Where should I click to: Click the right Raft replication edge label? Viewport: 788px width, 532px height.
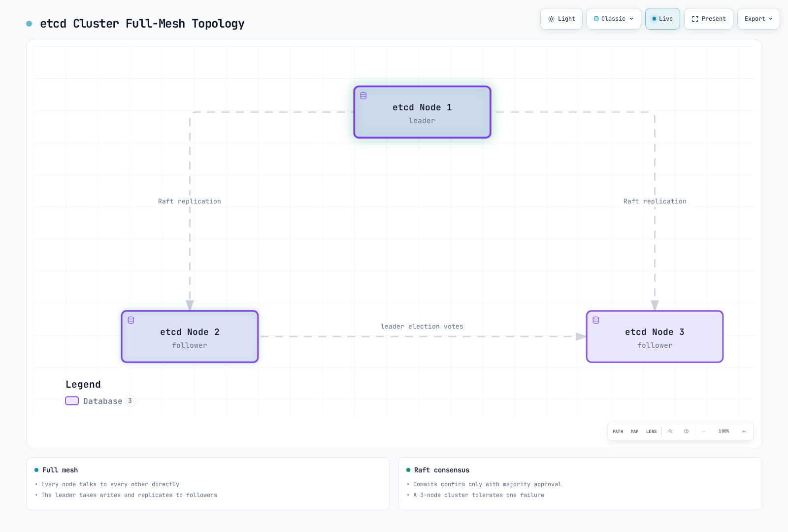pyautogui.click(x=655, y=201)
